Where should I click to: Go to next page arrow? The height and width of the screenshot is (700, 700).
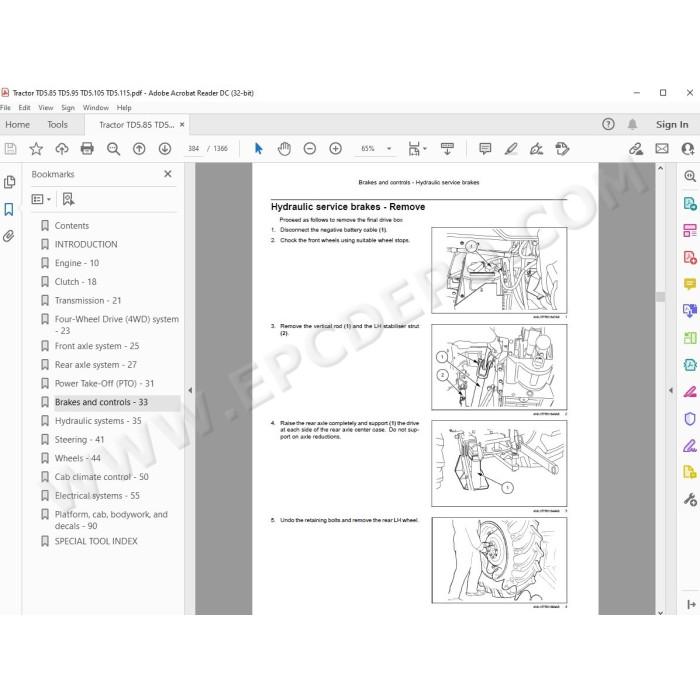pyautogui.click(x=165, y=149)
